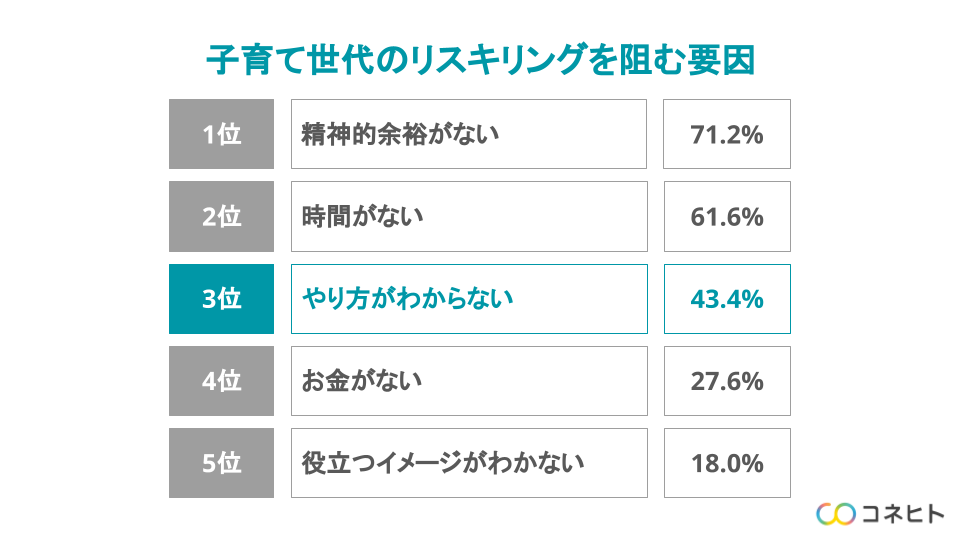The height and width of the screenshot is (540, 960).
Task: Click the 時間がない reason box
Action: click(468, 216)
